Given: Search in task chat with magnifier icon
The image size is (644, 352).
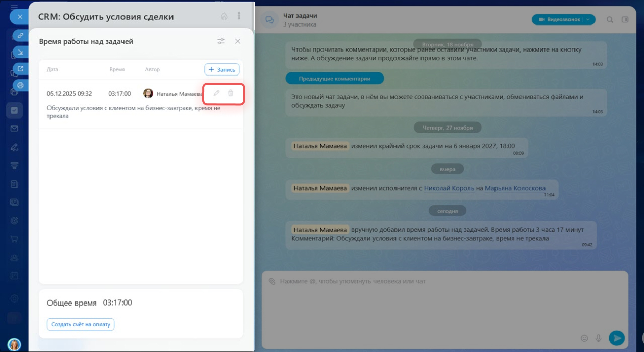Looking at the screenshot, I should [610, 20].
